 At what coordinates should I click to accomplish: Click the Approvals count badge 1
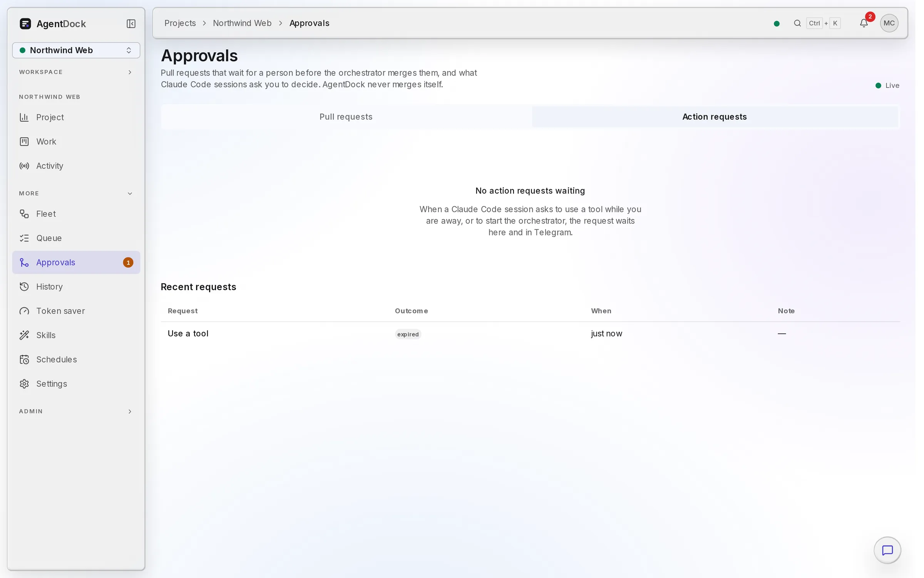[128, 262]
